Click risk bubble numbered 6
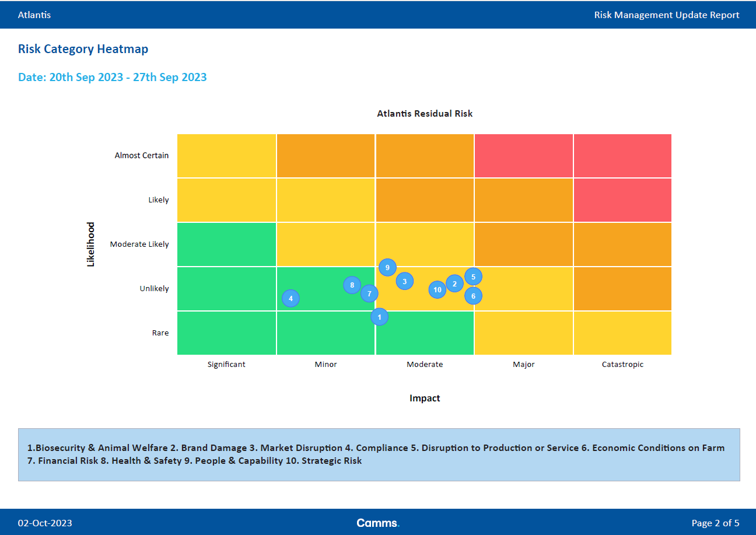The height and width of the screenshot is (535, 756). [473, 296]
